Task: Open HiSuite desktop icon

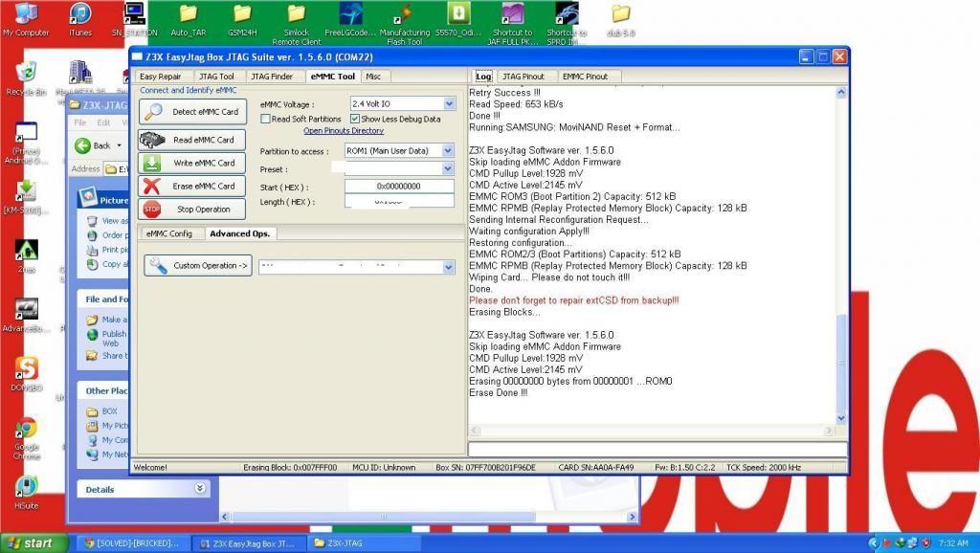Action: tap(26, 493)
